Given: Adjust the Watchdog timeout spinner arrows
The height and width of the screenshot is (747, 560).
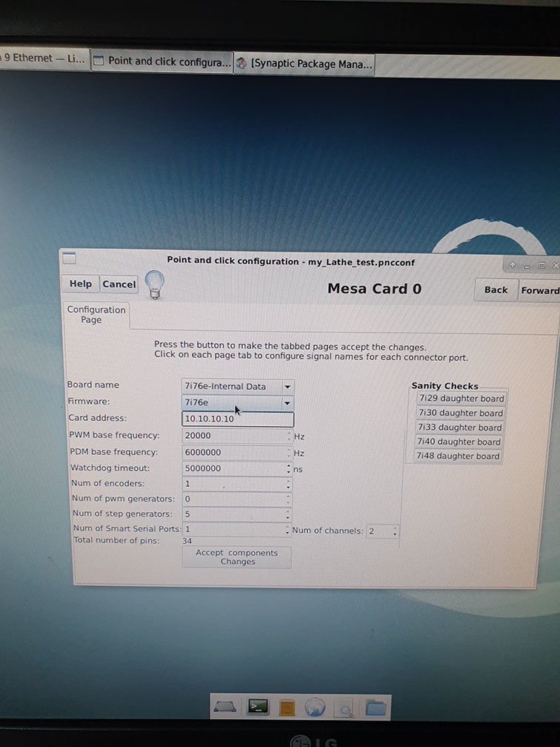Looking at the screenshot, I should click(289, 468).
